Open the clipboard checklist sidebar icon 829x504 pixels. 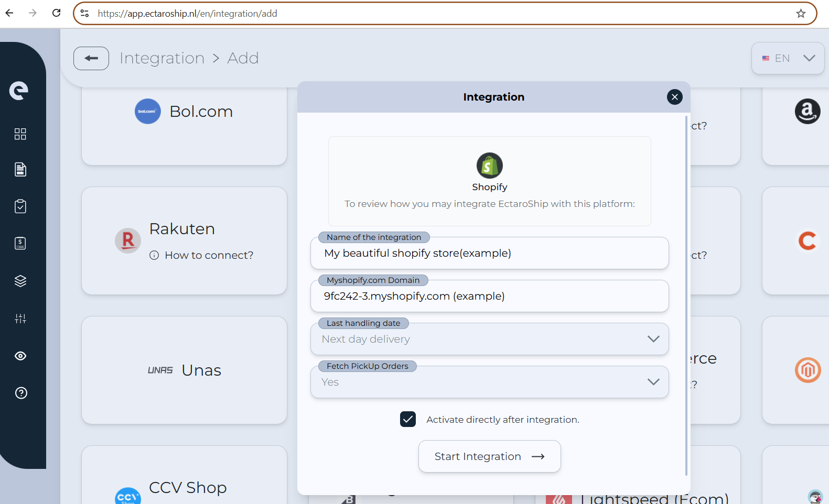click(20, 206)
